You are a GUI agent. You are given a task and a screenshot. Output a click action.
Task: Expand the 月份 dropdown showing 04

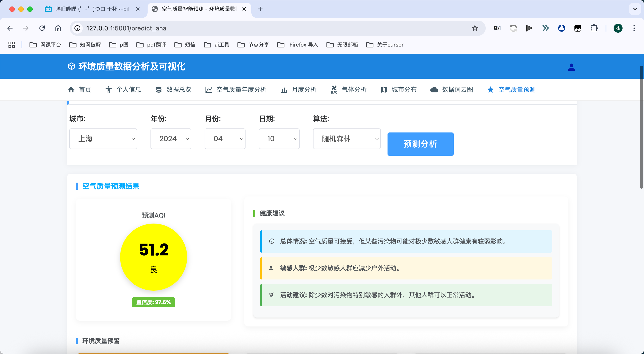[x=225, y=139]
